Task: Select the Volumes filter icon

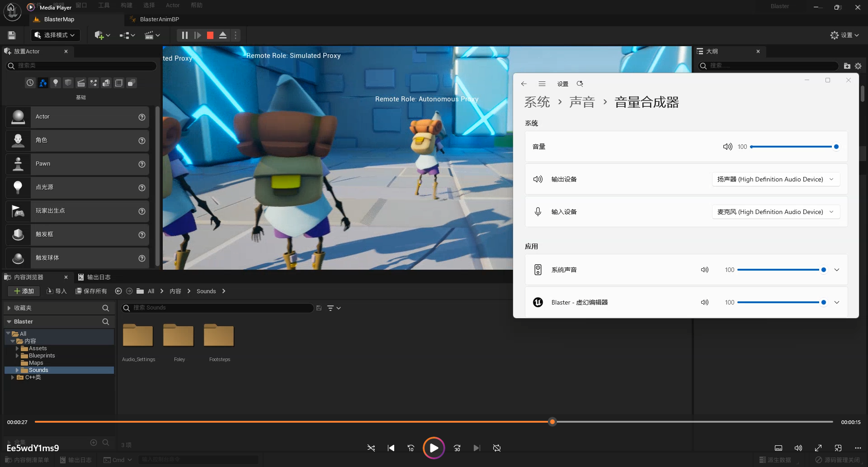Action: click(x=119, y=83)
